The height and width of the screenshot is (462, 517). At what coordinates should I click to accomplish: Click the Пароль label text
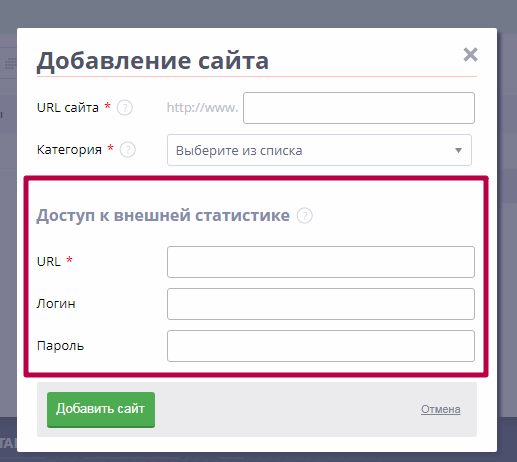click(x=60, y=346)
